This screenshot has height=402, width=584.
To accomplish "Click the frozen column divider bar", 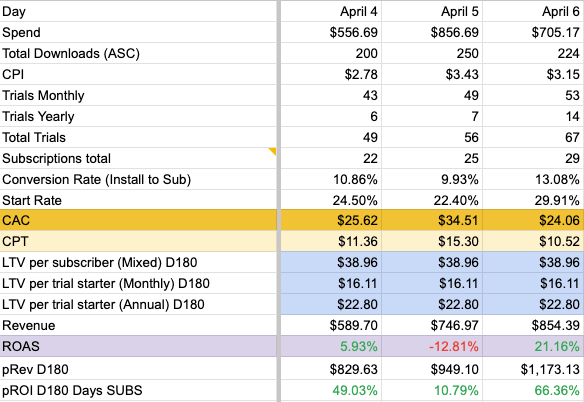I will pyautogui.click(x=279, y=201).
